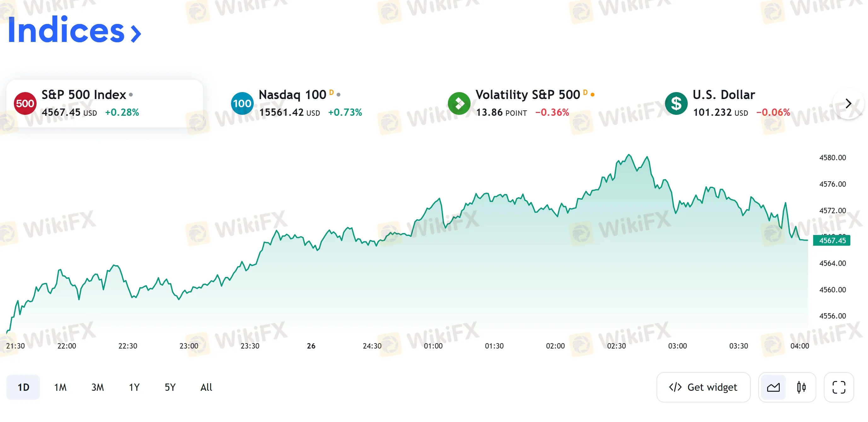The image size is (868, 422).
Task: Click the right arrow to show more indices
Action: pyautogui.click(x=849, y=103)
